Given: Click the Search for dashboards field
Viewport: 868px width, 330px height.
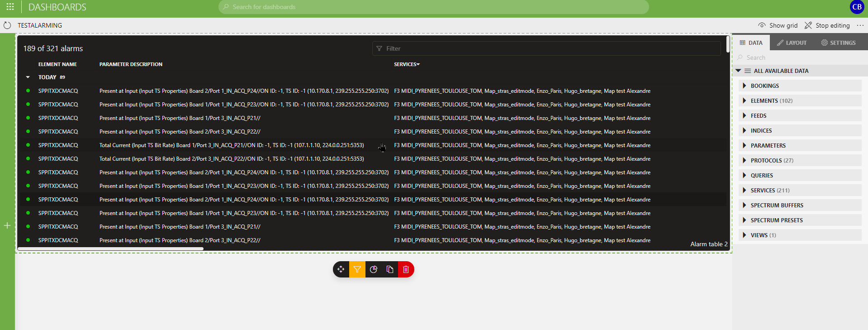Looking at the screenshot, I should (433, 7).
